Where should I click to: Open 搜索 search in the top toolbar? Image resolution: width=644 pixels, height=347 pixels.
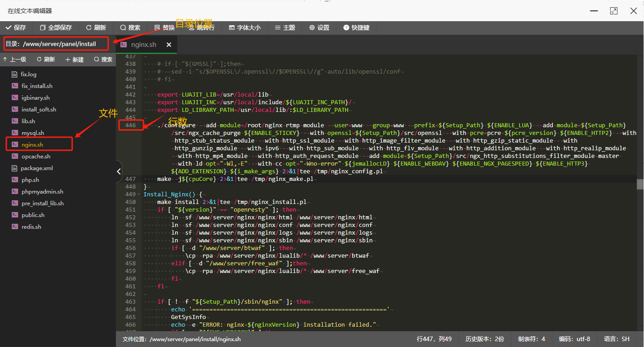tap(130, 28)
